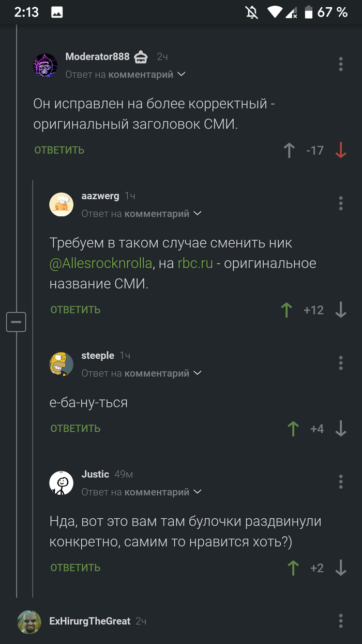Tap the muted notifications status icon
Viewport: 362px width, 644px height.
coord(252,12)
